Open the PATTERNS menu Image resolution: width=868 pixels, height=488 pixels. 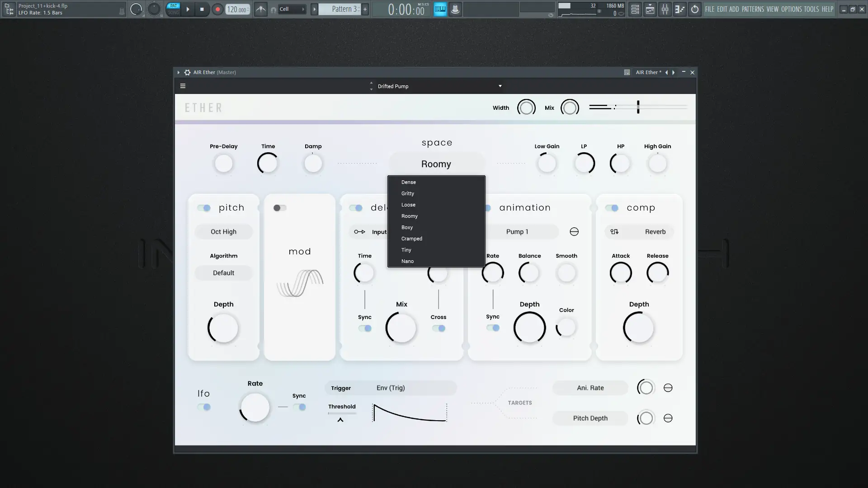753,9
